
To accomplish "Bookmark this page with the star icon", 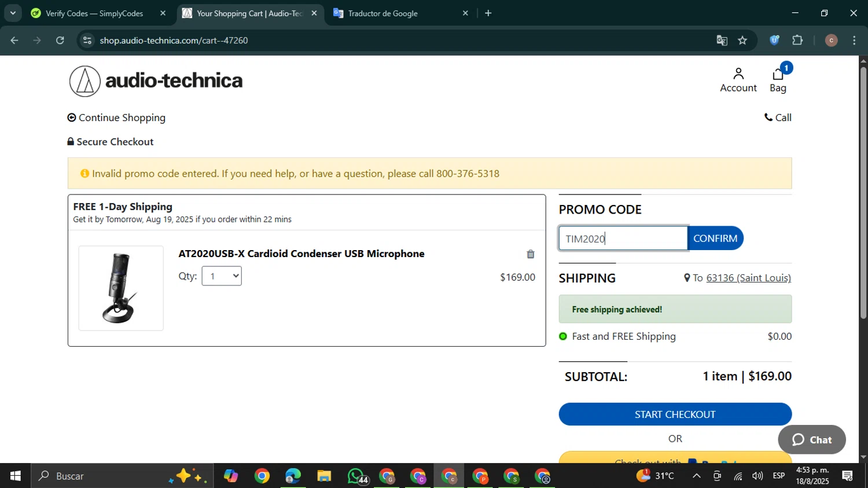I will [742, 41].
